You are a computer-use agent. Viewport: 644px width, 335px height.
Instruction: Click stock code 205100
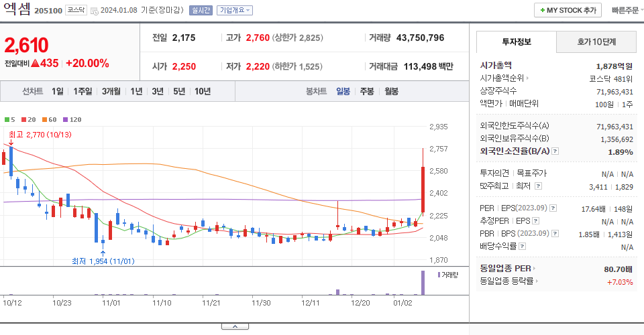[x=48, y=11]
